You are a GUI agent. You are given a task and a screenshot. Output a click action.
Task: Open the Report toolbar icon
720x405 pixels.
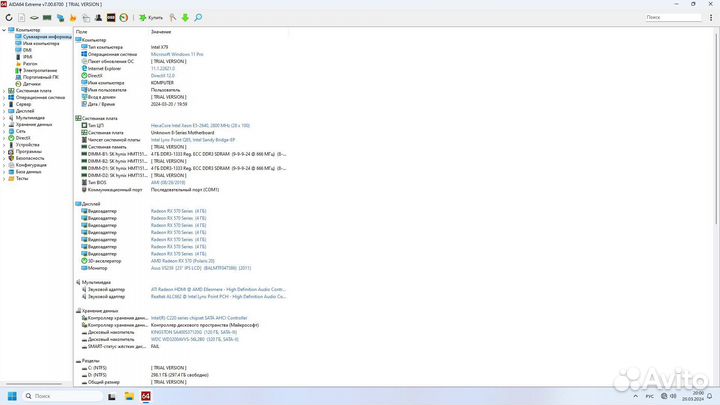pos(22,17)
